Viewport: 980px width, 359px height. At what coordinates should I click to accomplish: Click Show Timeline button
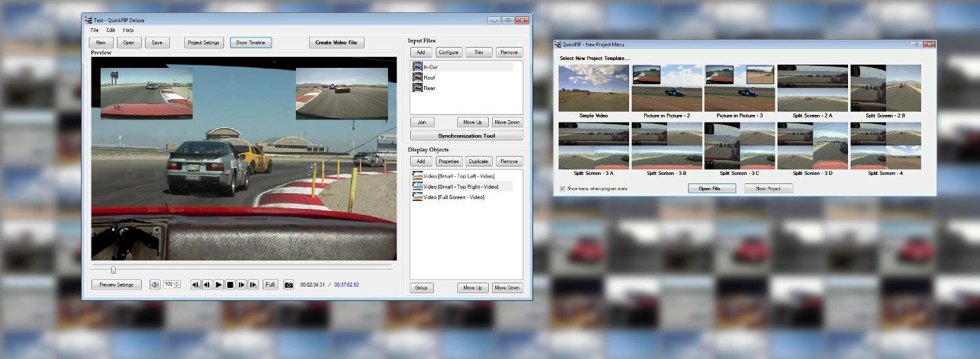coord(251,42)
